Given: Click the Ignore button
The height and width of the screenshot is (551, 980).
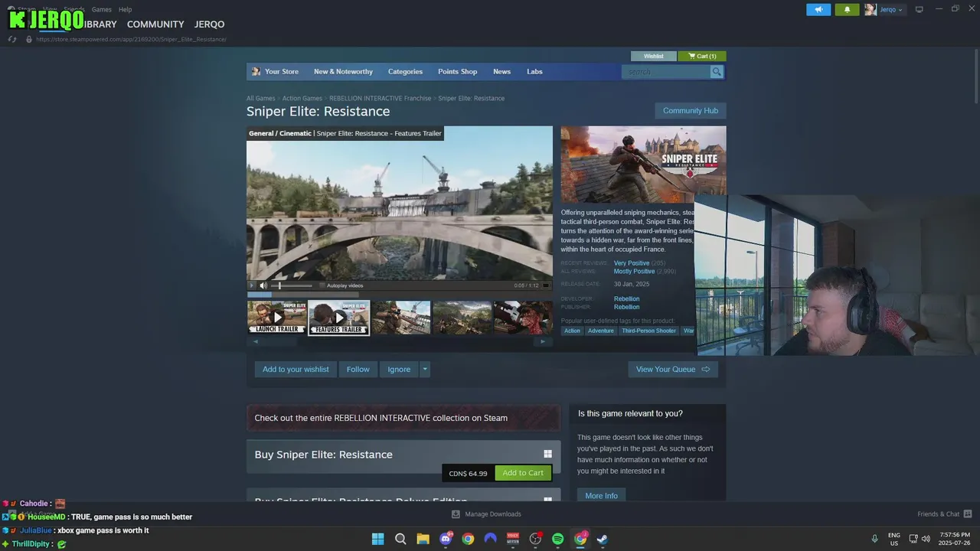Looking at the screenshot, I should pyautogui.click(x=399, y=370).
